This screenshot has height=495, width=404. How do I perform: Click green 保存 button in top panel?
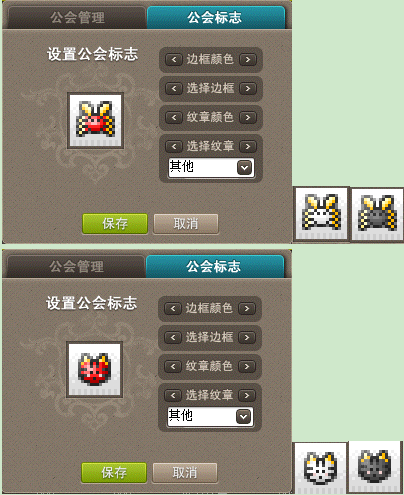(115, 224)
